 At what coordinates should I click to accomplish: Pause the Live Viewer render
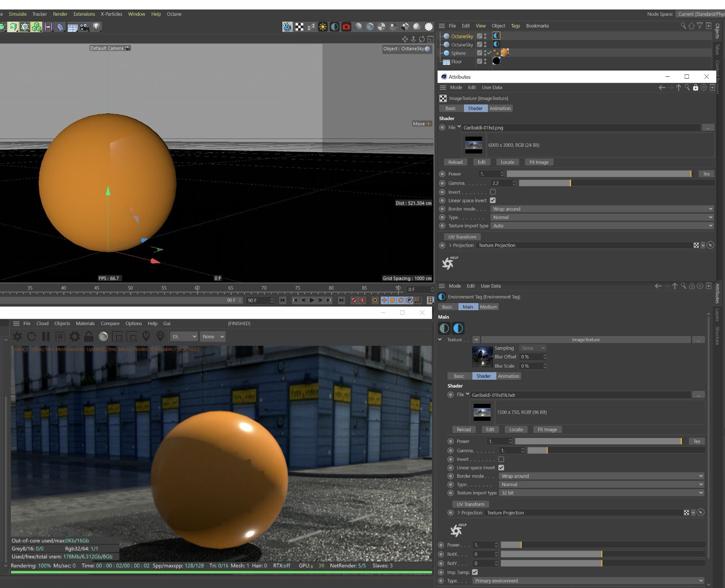click(46, 337)
